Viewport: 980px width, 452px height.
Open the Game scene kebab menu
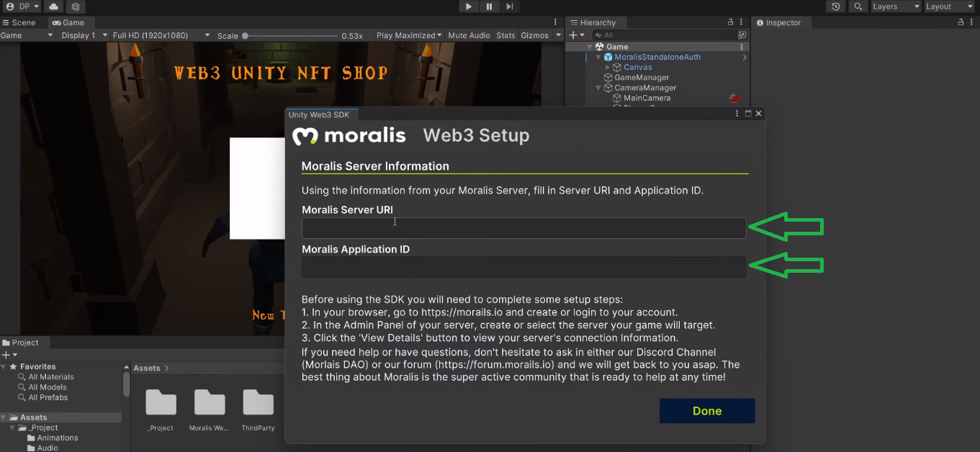pos(742,47)
